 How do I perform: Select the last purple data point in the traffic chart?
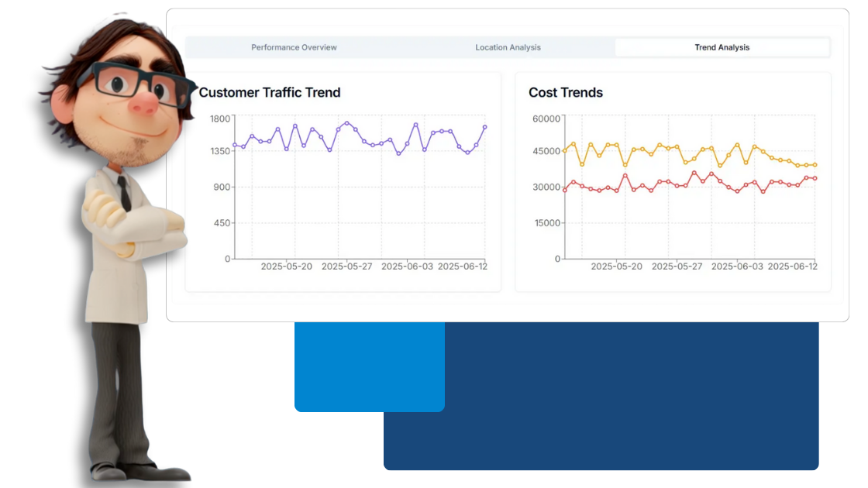coord(485,127)
